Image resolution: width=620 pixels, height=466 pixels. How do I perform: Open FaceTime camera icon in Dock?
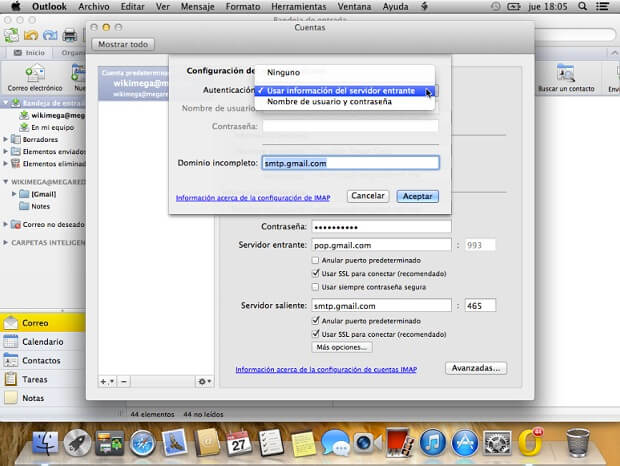(x=368, y=443)
